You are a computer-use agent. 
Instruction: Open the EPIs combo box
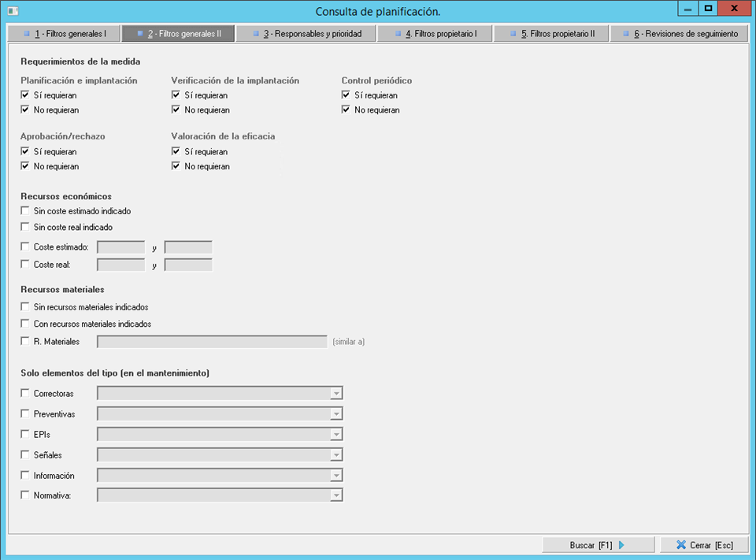336,434
